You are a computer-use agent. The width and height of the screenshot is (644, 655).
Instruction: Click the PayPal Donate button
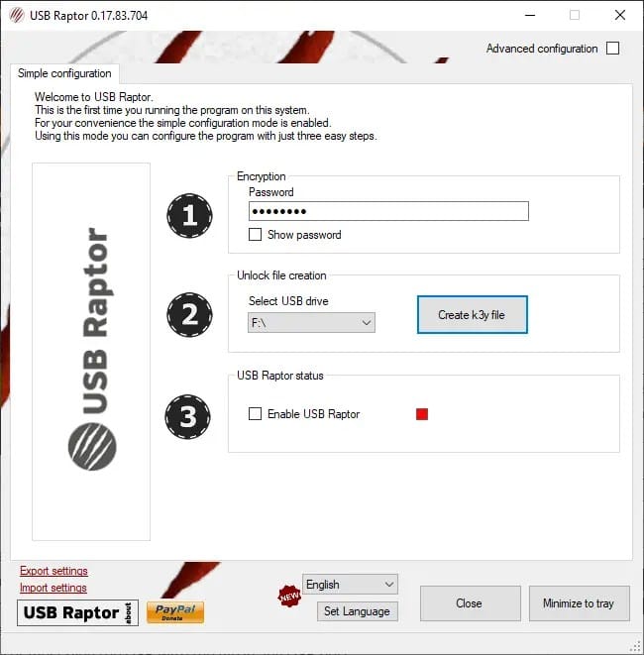(x=175, y=612)
